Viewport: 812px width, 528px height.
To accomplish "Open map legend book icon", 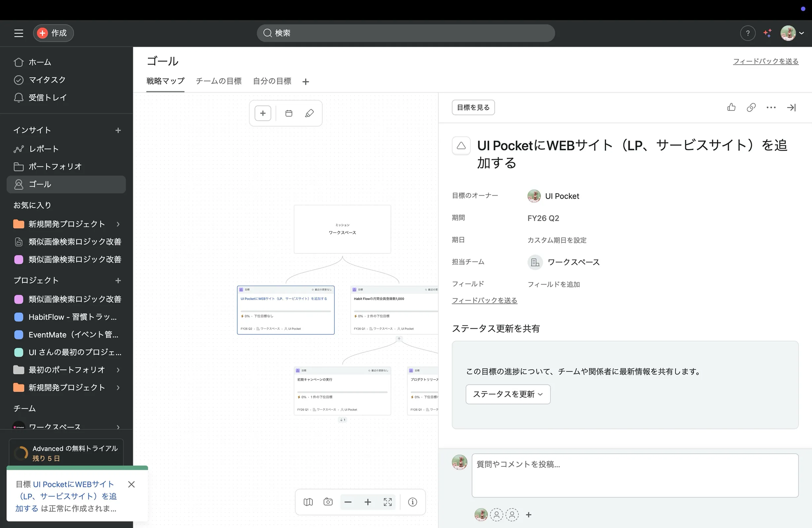I will tap(308, 502).
